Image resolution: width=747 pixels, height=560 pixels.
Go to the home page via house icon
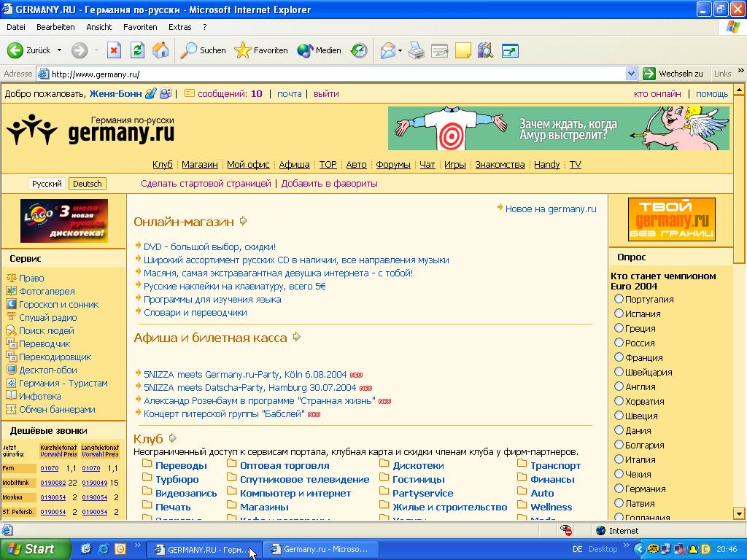point(160,50)
